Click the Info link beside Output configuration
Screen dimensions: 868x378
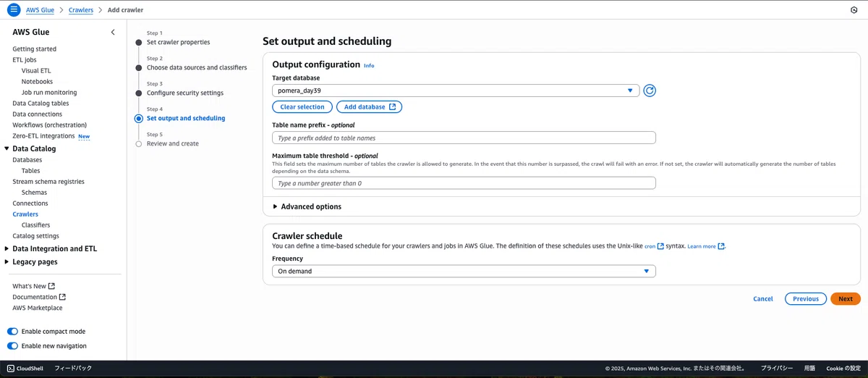pyautogui.click(x=369, y=66)
